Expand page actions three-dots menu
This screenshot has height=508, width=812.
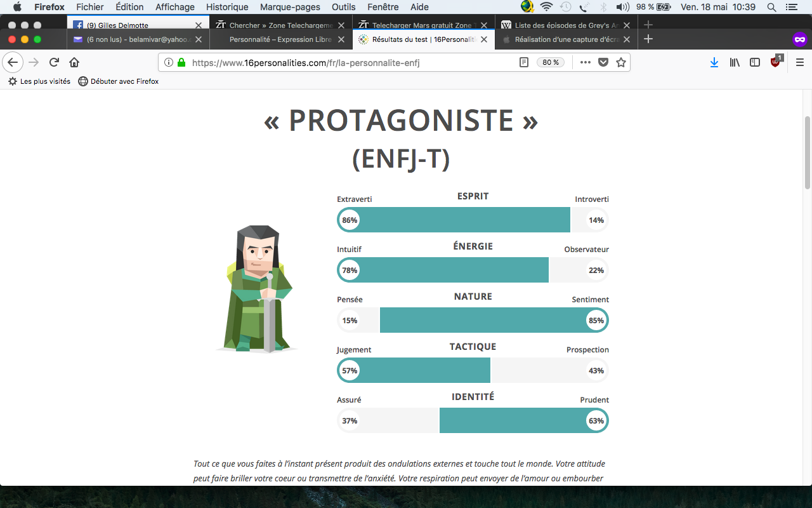click(x=586, y=62)
